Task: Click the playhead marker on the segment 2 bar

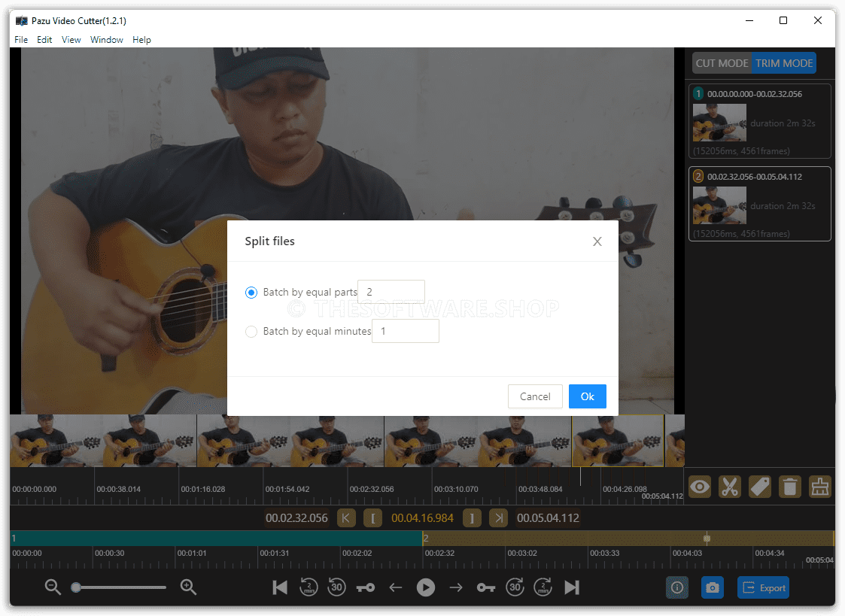Action: 707,539
